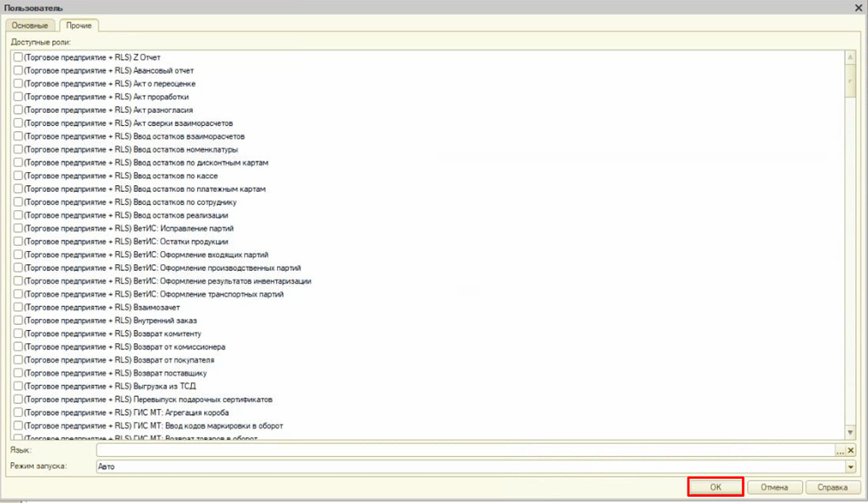Click the ellipsis button in Язык field
Screen dimensions: 868x503
(840, 451)
